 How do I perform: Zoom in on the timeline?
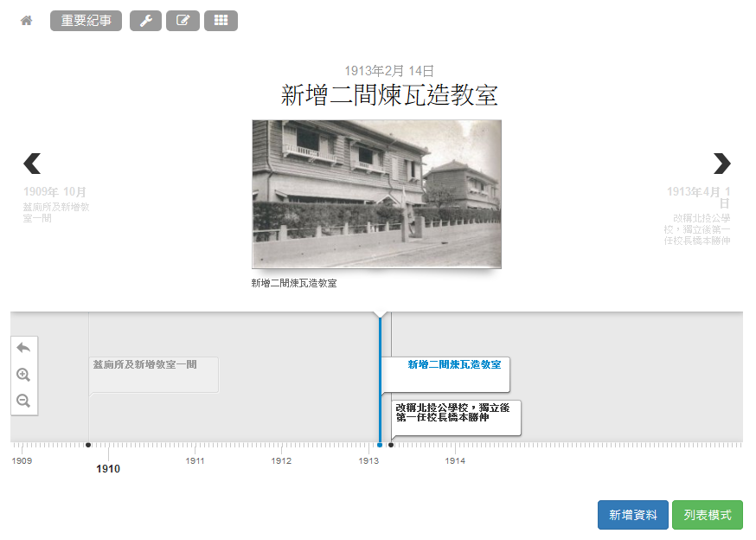point(23,375)
